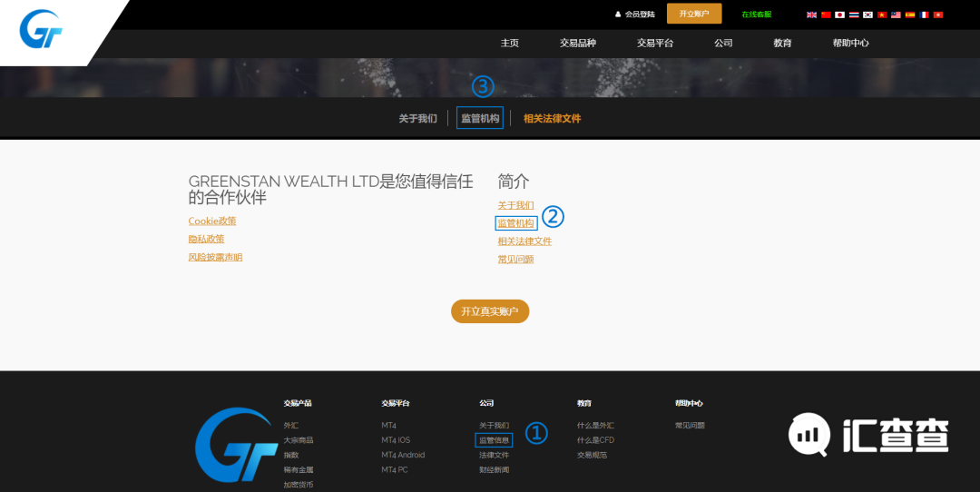Screen dimensions: 980x492
Task: Open footer link MT4 IOS
Action: tap(396, 440)
